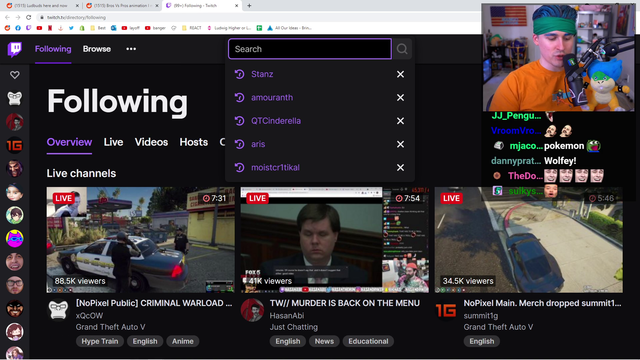Switch to the Ludbuds here and now tab

pos(41,6)
